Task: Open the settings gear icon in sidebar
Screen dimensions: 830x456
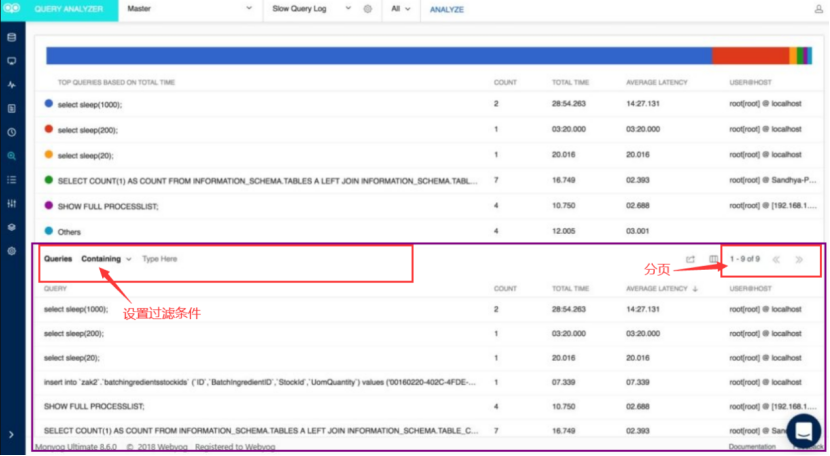Action: pyautogui.click(x=11, y=250)
